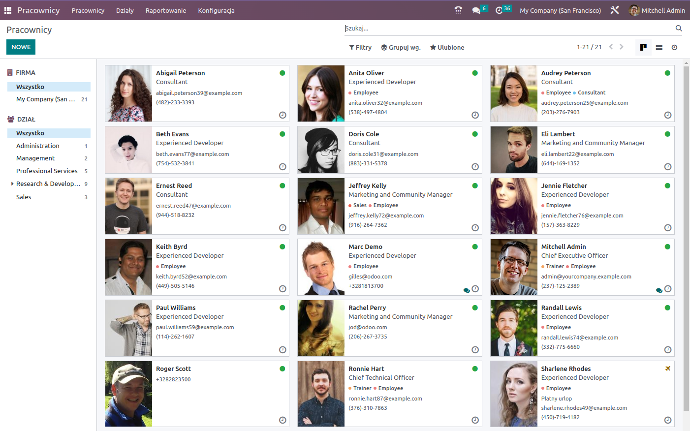Go to previous page of records
Viewport: 690px width, 431px height.
tap(611, 47)
